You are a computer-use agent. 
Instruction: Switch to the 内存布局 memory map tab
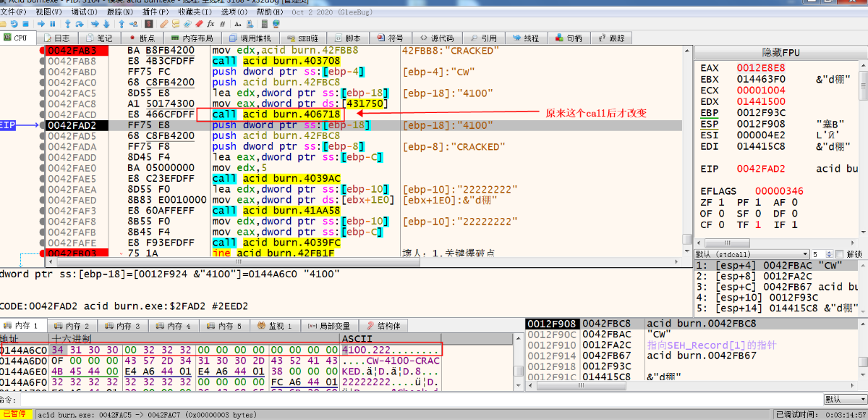tap(192, 38)
